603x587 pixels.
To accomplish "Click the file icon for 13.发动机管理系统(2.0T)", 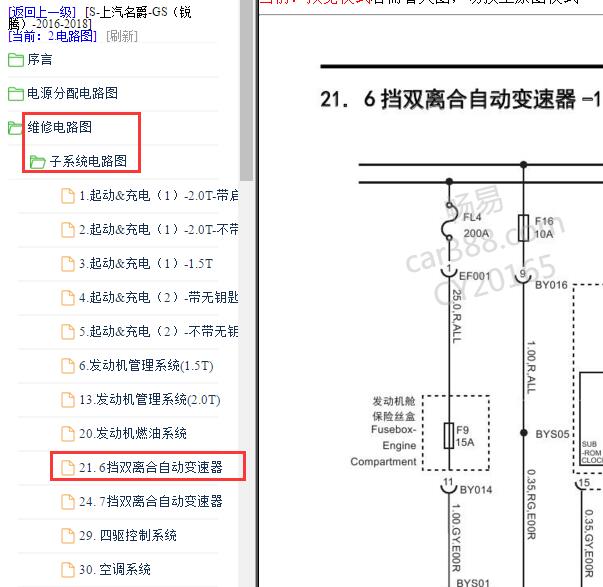I will [x=68, y=400].
